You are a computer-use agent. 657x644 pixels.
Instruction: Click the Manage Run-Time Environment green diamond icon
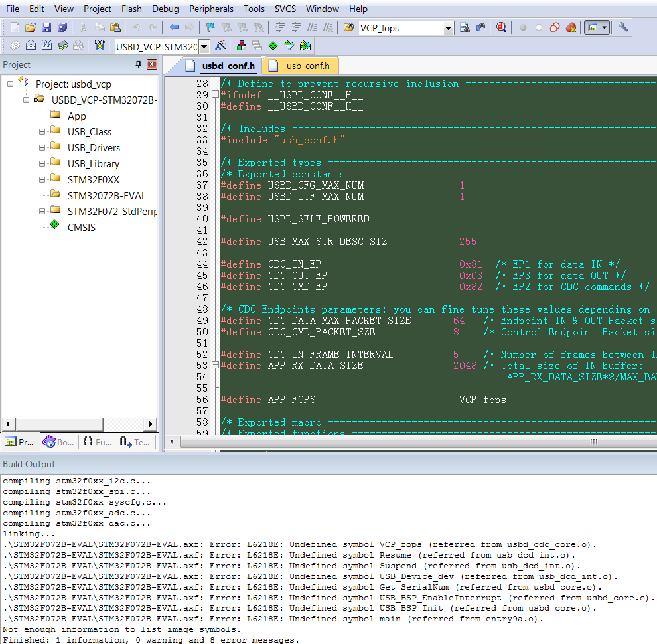pyautogui.click(x=273, y=46)
